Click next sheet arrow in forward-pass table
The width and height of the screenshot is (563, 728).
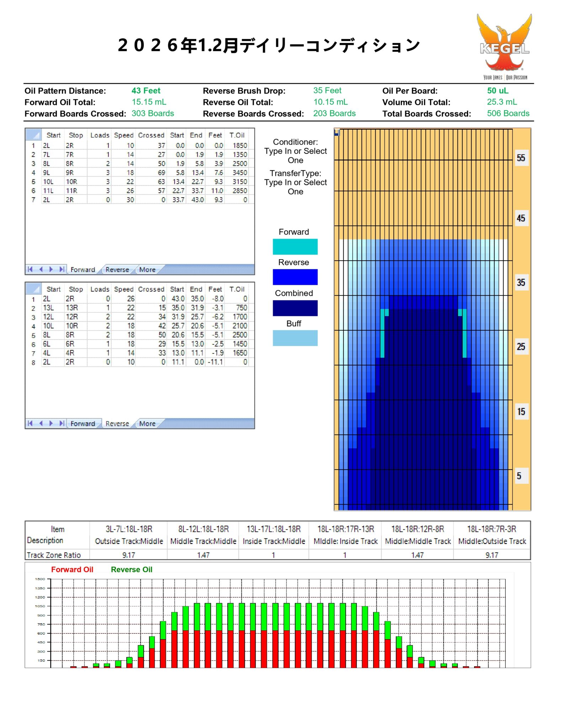(x=51, y=269)
